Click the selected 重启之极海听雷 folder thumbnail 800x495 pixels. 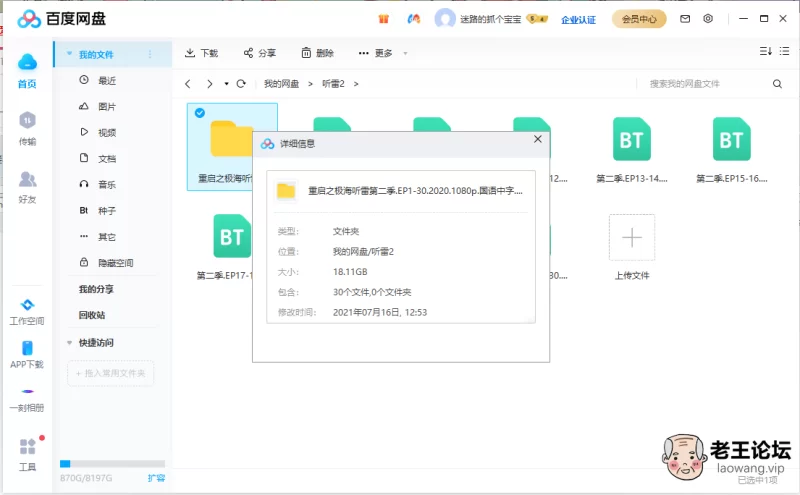[x=232, y=138]
